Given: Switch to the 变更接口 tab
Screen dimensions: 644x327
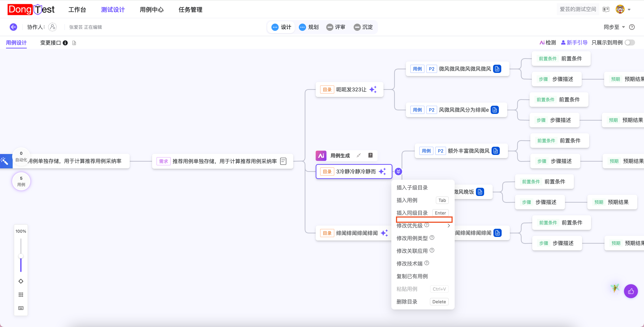Looking at the screenshot, I should [x=50, y=43].
